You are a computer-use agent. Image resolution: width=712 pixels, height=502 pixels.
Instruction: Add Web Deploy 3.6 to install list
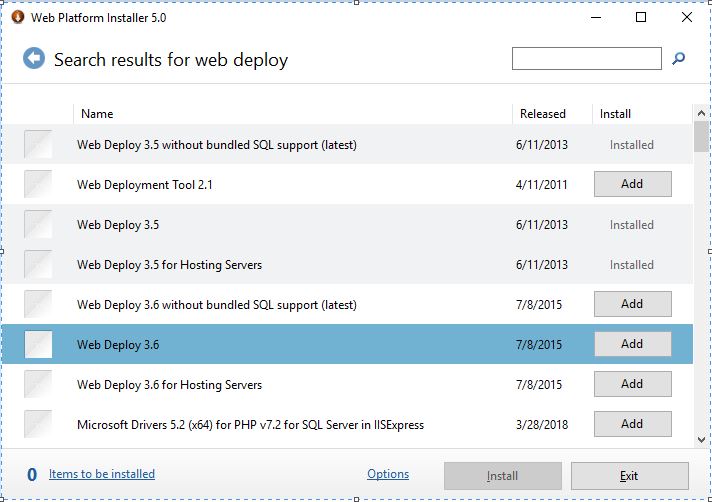[633, 344]
